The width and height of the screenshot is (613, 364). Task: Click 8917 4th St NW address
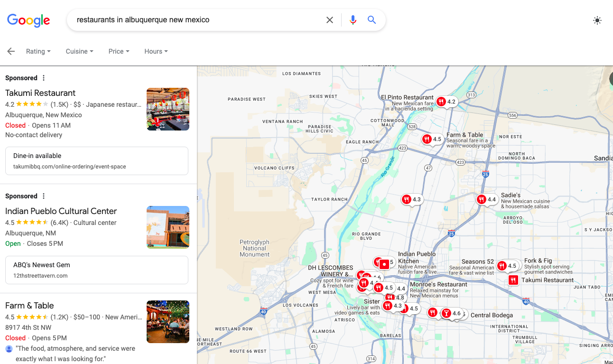click(28, 327)
